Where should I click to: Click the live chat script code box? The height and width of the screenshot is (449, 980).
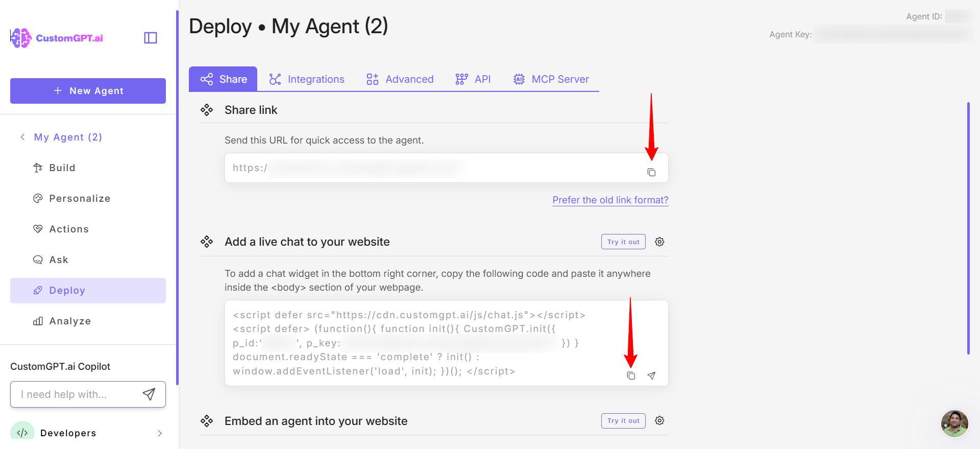coord(447,343)
